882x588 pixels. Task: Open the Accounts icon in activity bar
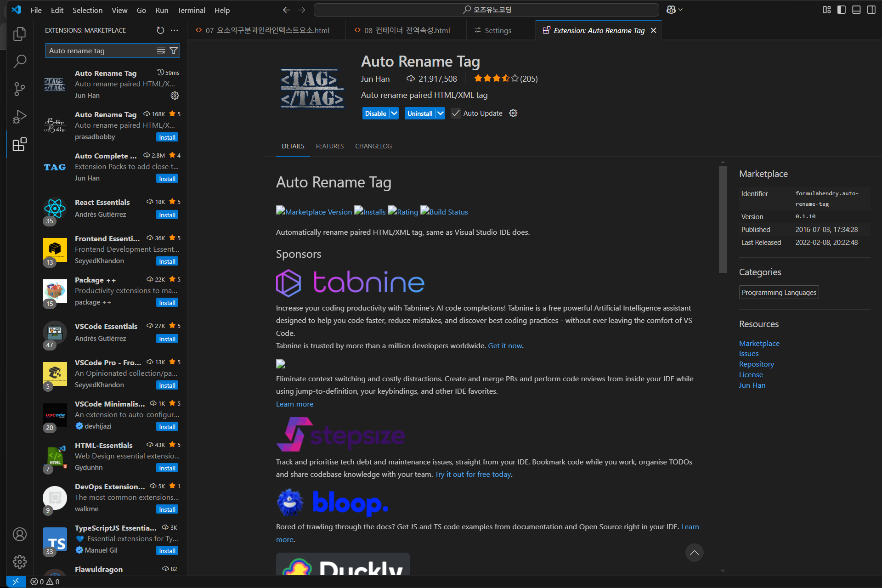click(x=19, y=534)
